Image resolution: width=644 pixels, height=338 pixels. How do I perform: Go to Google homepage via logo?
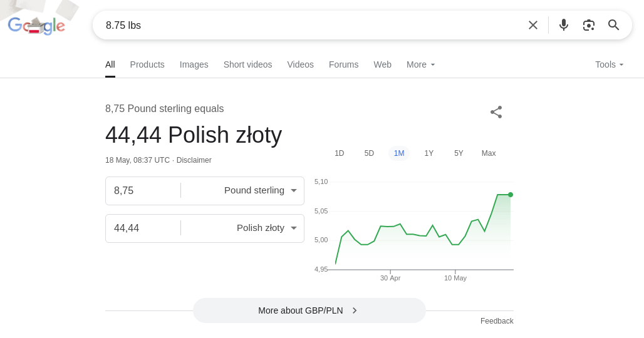click(36, 26)
